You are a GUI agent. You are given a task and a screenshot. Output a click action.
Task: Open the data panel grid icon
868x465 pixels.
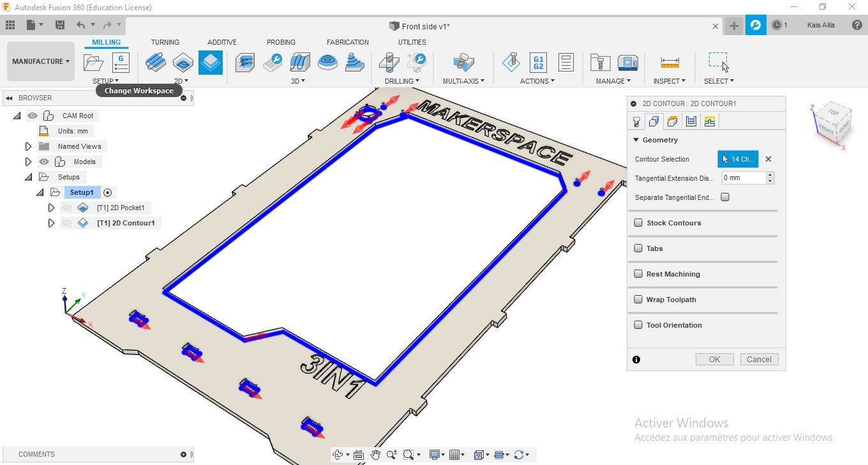click(x=10, y=25)
